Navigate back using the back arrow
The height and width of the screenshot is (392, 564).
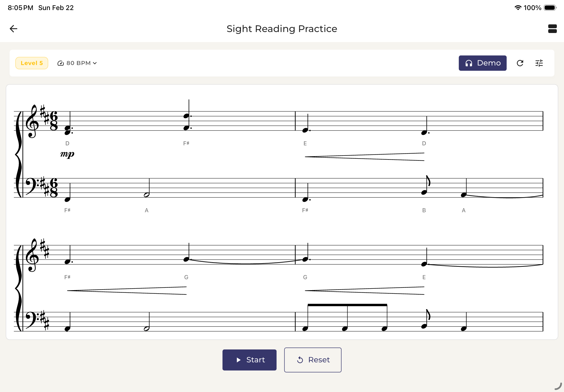pos(14,29)
